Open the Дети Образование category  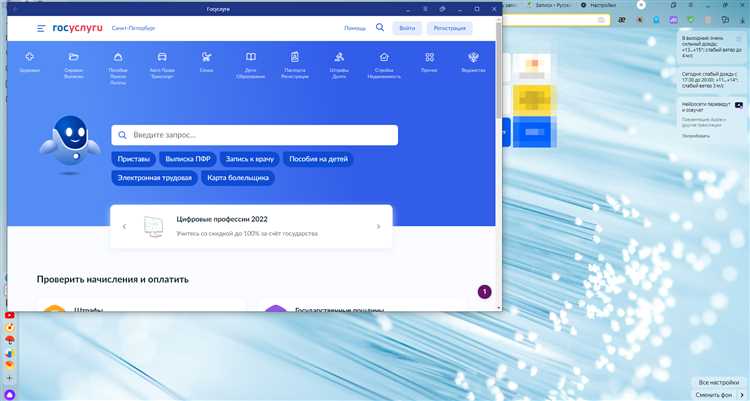click(x=251, y=60)
